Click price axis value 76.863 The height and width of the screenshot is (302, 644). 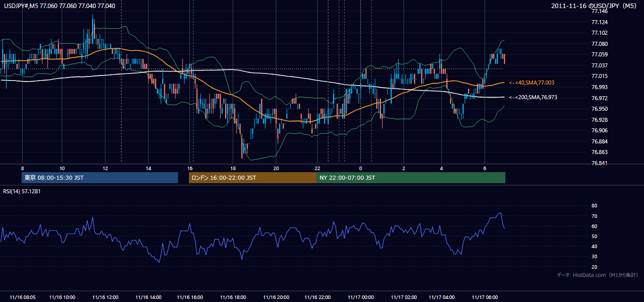[599, 152]
